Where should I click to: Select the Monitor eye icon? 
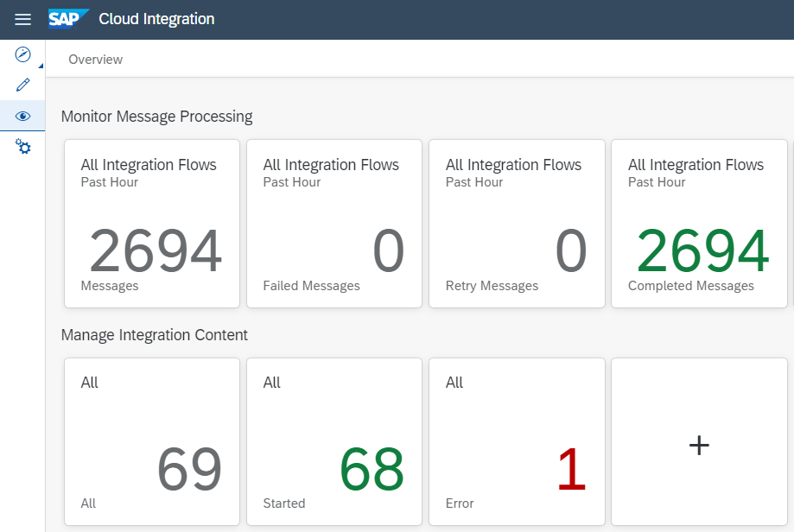click(x=23, y=116)
